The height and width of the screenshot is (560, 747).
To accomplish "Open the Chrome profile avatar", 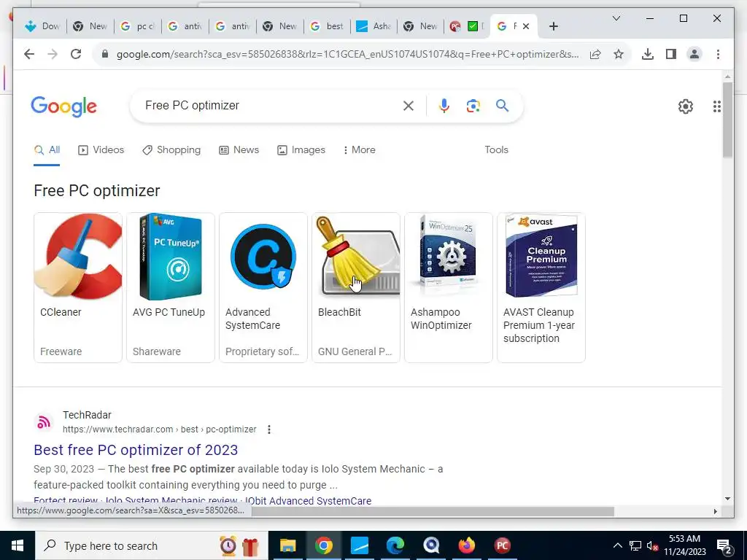I will click(x=694, y=54).
